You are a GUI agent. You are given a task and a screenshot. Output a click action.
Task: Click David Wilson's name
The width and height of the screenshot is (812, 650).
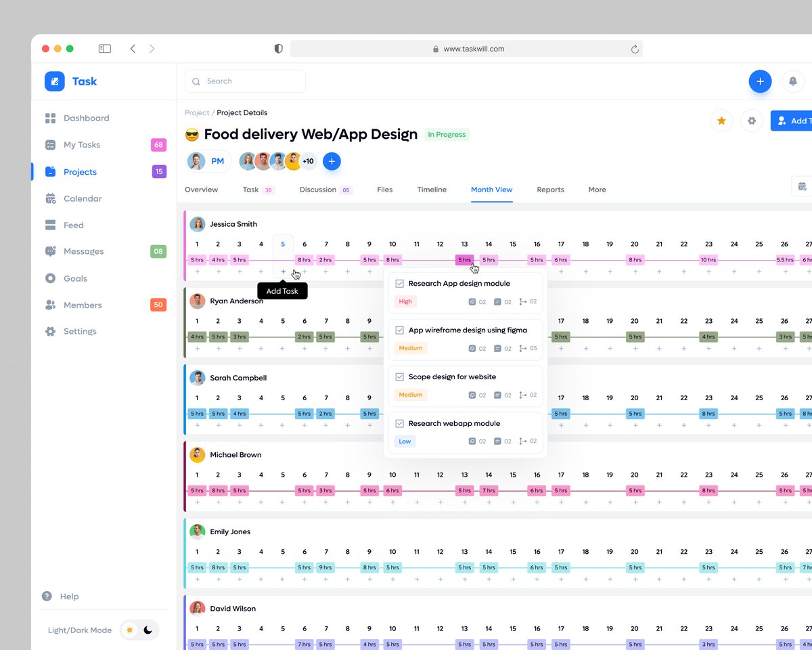click(233, 609)
